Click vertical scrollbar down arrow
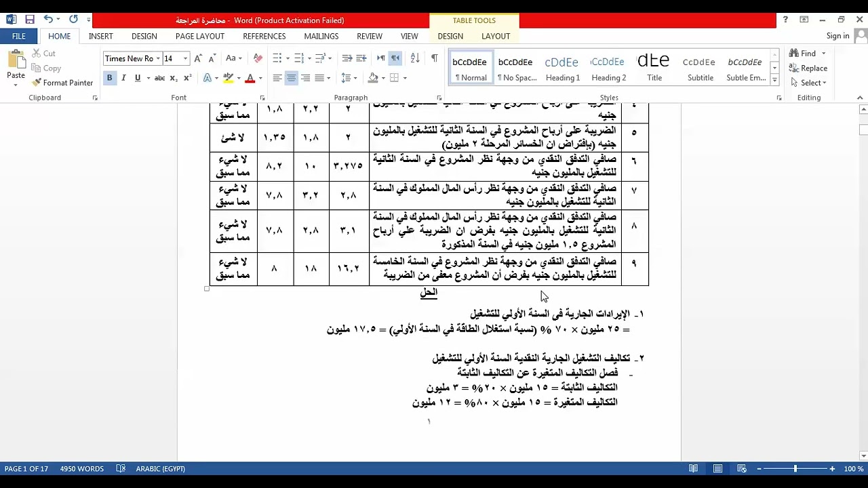The width and height of the screenshot is (868, 488). coord(863,455)
